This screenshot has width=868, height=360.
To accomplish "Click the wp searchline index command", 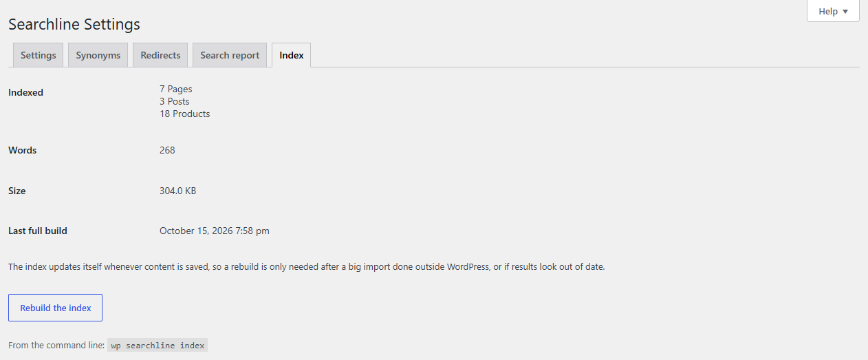I will click(x=158, y=346).
